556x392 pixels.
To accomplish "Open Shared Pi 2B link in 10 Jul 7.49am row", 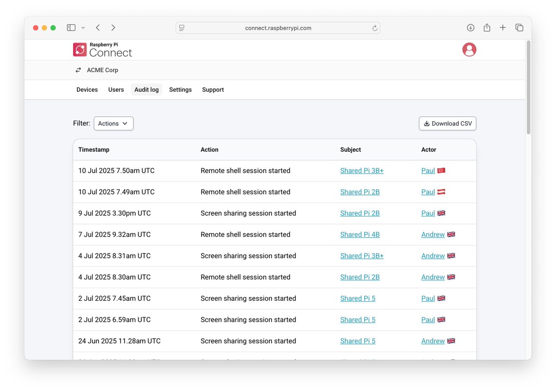I will 360,192.
